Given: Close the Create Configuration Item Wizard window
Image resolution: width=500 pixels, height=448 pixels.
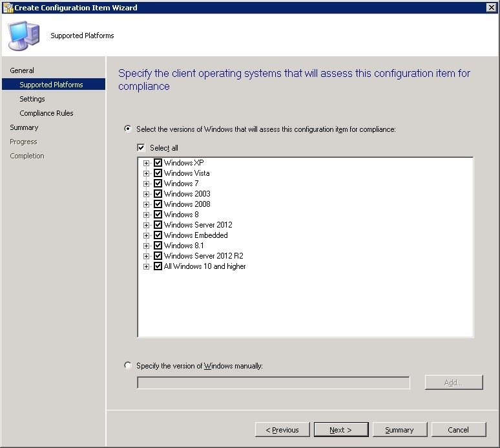Looking at the screenshot, I should point(492,7).
